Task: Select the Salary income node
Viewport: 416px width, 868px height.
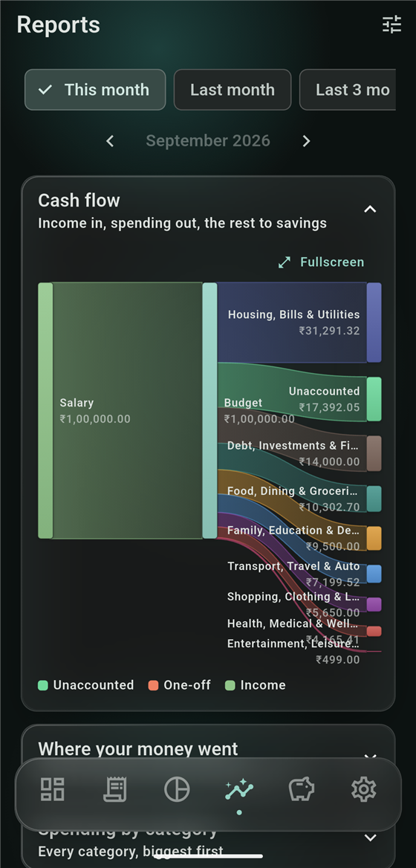Action: tap(45, 410)
